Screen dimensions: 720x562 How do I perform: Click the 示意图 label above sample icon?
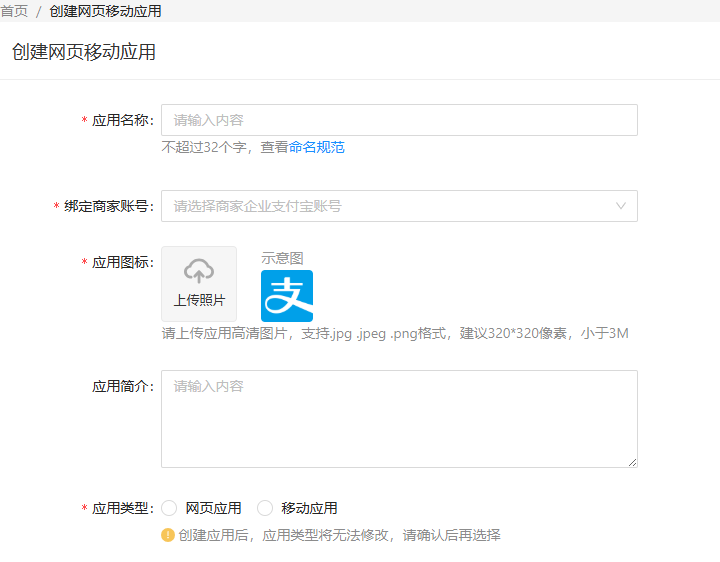[282, 258]
